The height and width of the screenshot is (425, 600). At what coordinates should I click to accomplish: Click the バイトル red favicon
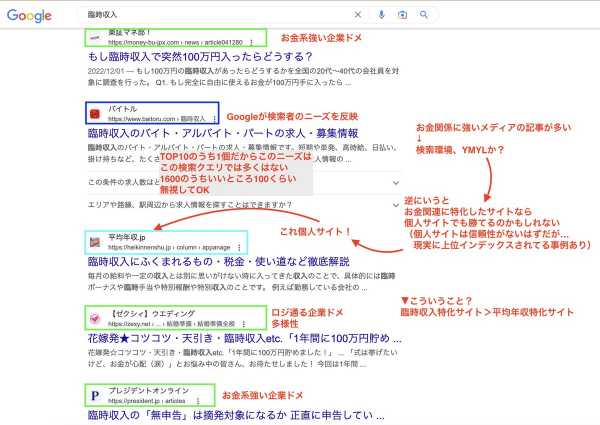(x=95, y=114)
